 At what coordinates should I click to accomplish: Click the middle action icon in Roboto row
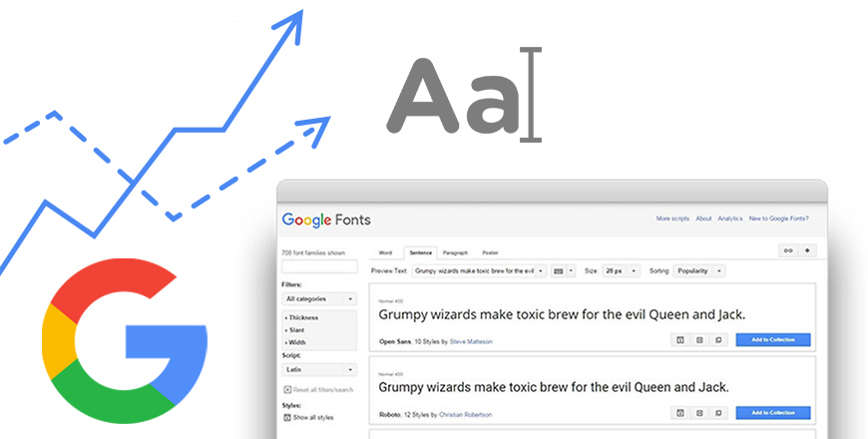[699, 413]
